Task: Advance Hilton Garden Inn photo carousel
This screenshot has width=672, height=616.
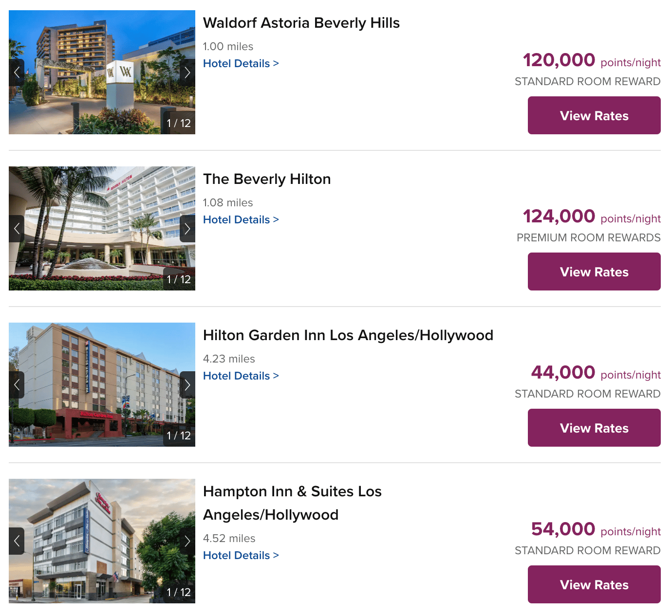Action: click(x=187, y=385)
